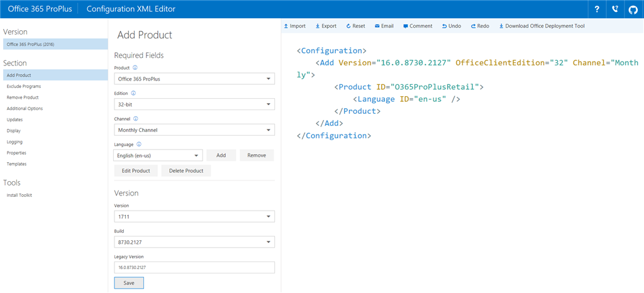Open Install Toolkit under Tools
Image resolution: width=644 pixels, height=293 pixels.
(19, 195)
